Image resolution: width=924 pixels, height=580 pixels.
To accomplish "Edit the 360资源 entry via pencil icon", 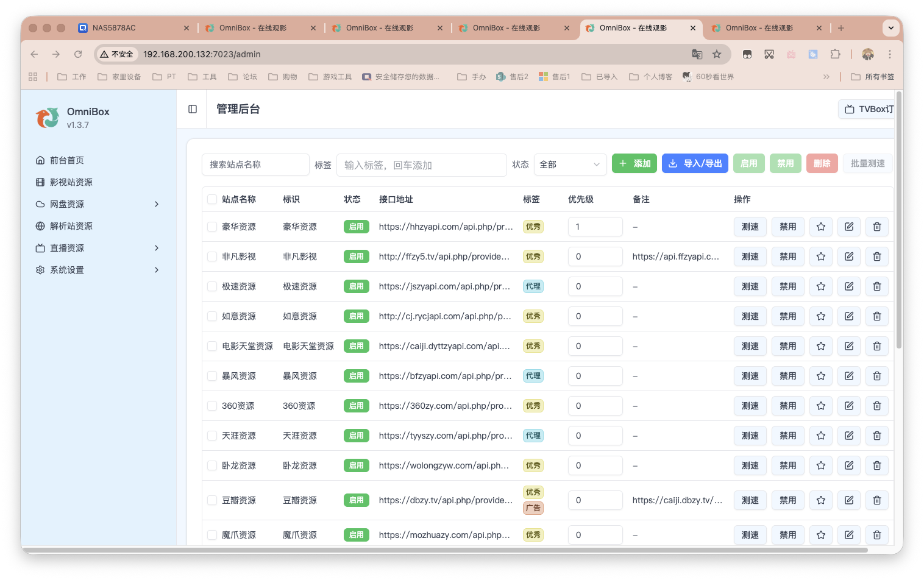I will tap(848, 405).
